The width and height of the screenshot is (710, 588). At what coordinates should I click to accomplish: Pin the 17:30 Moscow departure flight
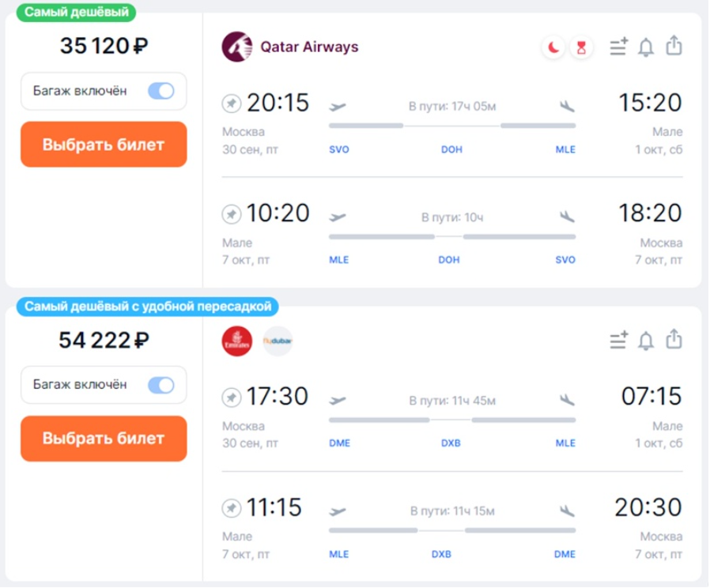pyautogui.click(x=232, y=398)
